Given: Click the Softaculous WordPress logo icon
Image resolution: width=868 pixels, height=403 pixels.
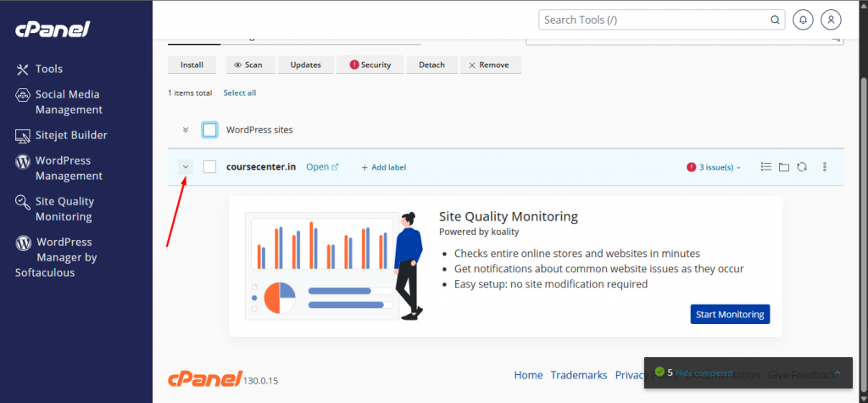Looking at the screenshot, I should tap(23, 243).
